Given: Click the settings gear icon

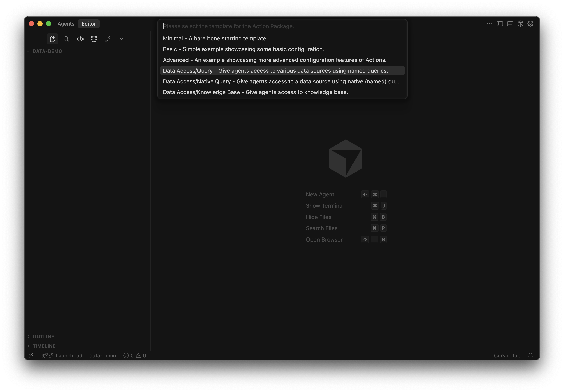Looking at the screenshot, I should (x=530, y=24).
